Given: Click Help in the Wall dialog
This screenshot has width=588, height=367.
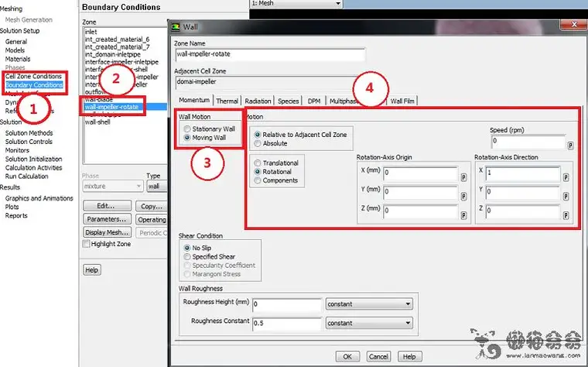Looking at the screenshot, I should pos(409,356).
